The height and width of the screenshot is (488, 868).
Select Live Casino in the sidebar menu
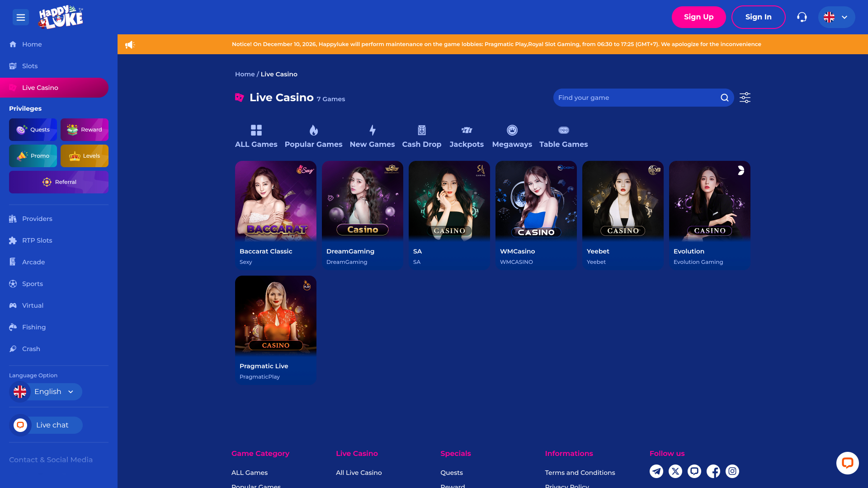click(40, 87)
